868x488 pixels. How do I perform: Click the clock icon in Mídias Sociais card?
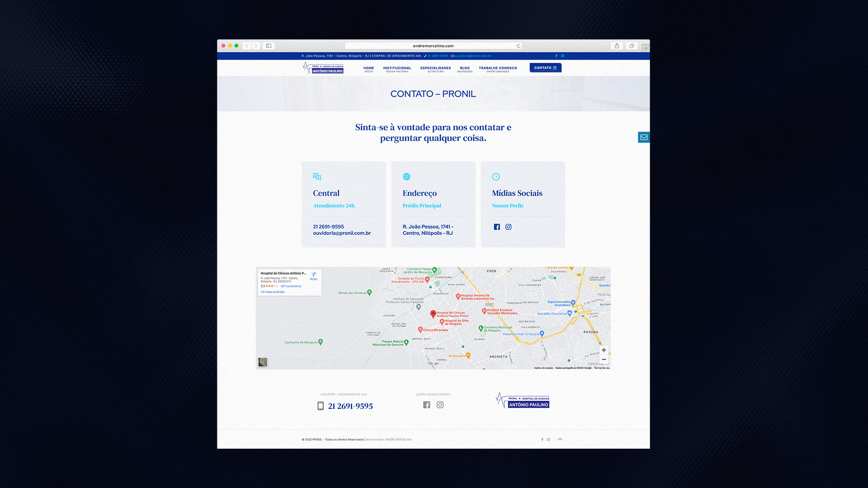pyautogui.click(x=496, y=177)
